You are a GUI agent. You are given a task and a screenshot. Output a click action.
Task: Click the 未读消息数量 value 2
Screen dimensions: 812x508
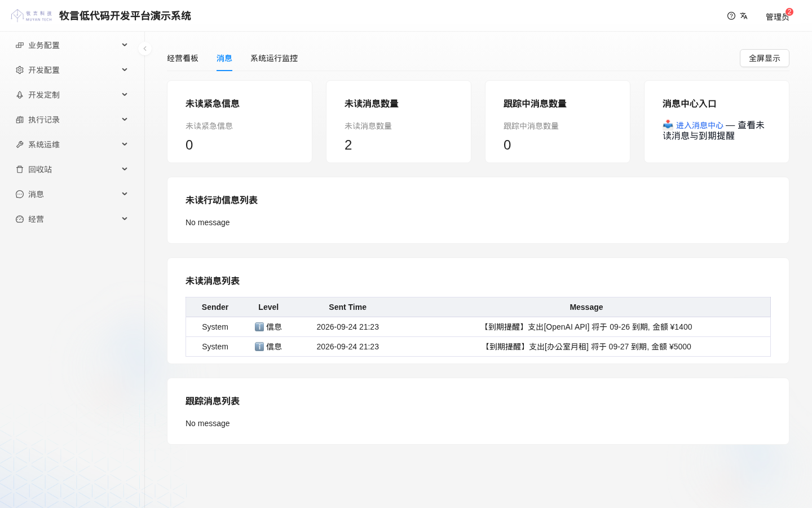[x=348, y=145]
